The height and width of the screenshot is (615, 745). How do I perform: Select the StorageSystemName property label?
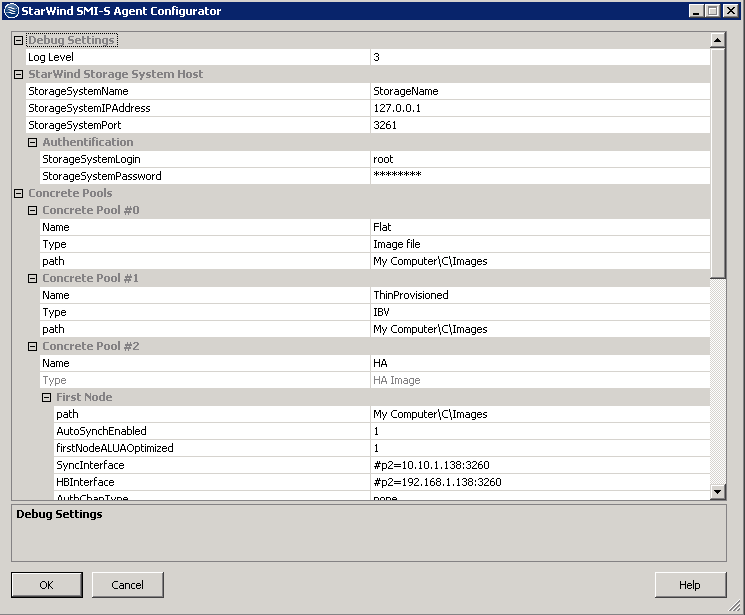(x=78, y=91)
